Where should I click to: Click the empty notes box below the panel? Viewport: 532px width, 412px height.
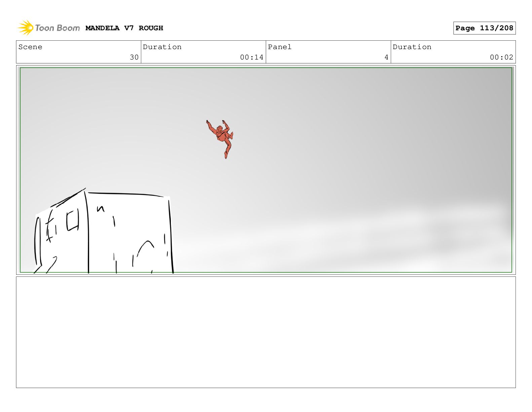266,332
